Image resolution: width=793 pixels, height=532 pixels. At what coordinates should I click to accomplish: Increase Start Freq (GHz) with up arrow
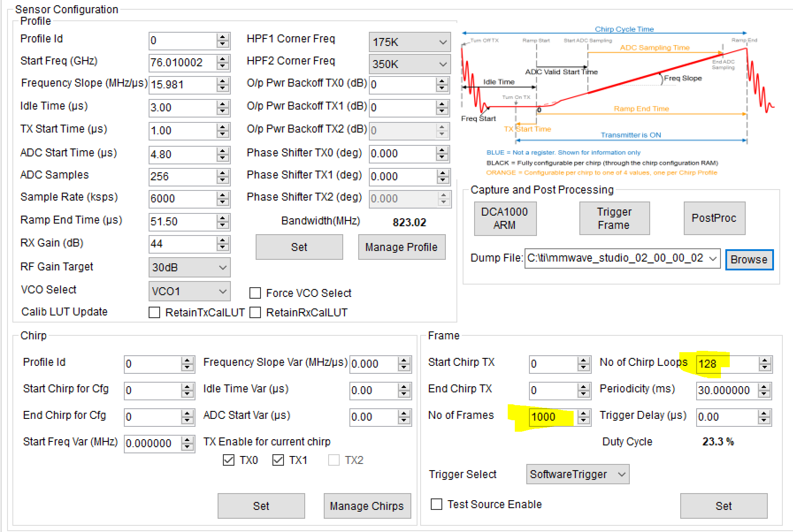tap(223, 59)
